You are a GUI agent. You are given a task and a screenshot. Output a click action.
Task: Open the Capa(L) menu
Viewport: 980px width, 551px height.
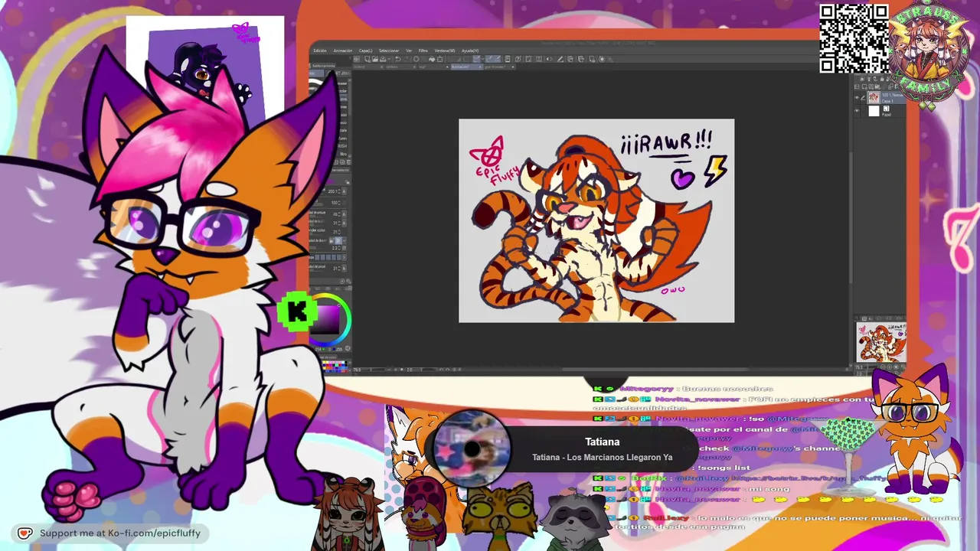click(x=366, y=51)
